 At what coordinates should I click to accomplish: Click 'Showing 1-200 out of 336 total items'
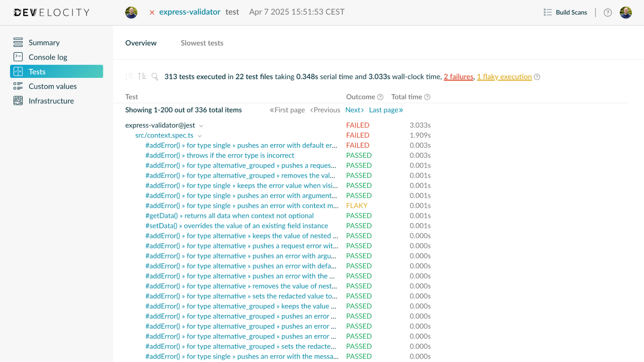(183, 110)
